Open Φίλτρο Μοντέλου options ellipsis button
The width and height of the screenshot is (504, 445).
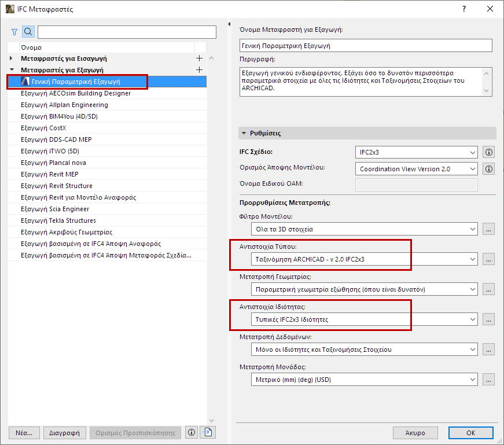pos(488,229)
